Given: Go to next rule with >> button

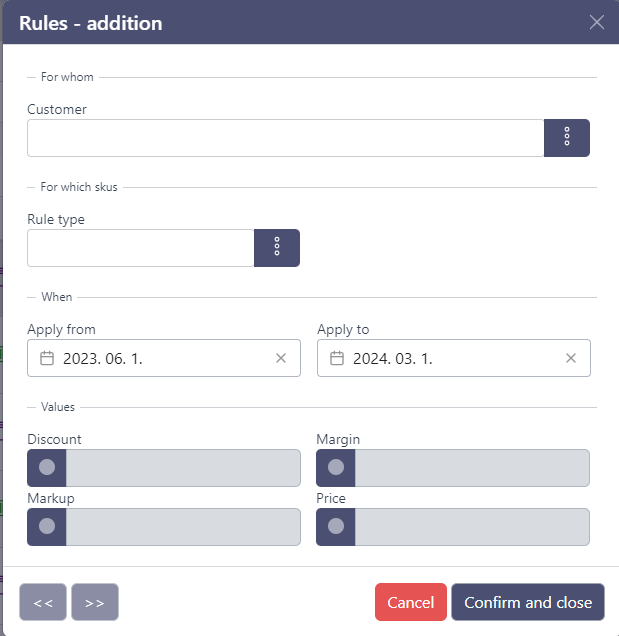Looking at the screenshot, I should pos(95,603).
